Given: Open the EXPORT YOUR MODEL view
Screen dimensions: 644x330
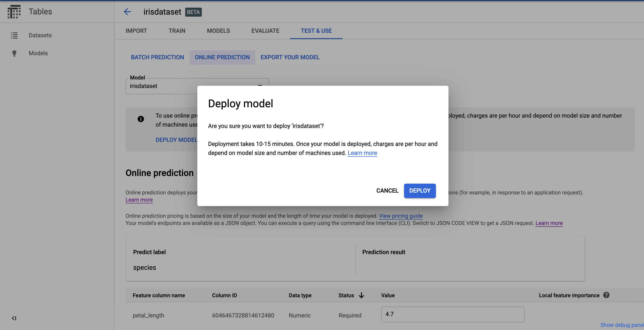Looking at the screenshot, I should click(x=290, y=57).
